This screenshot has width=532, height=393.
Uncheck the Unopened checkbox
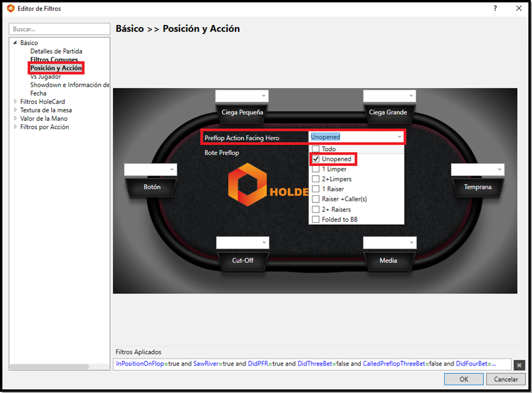point(316,159)
